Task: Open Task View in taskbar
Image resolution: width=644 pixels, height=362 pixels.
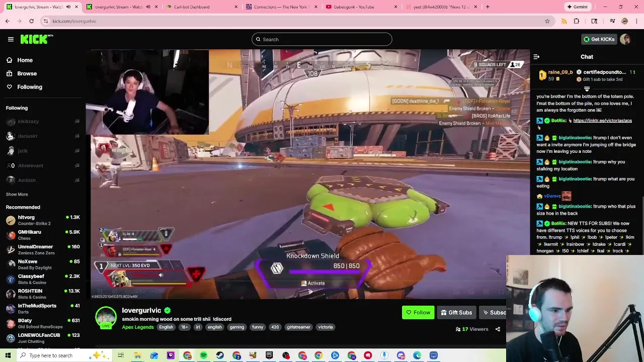Action: coord(121,355)
